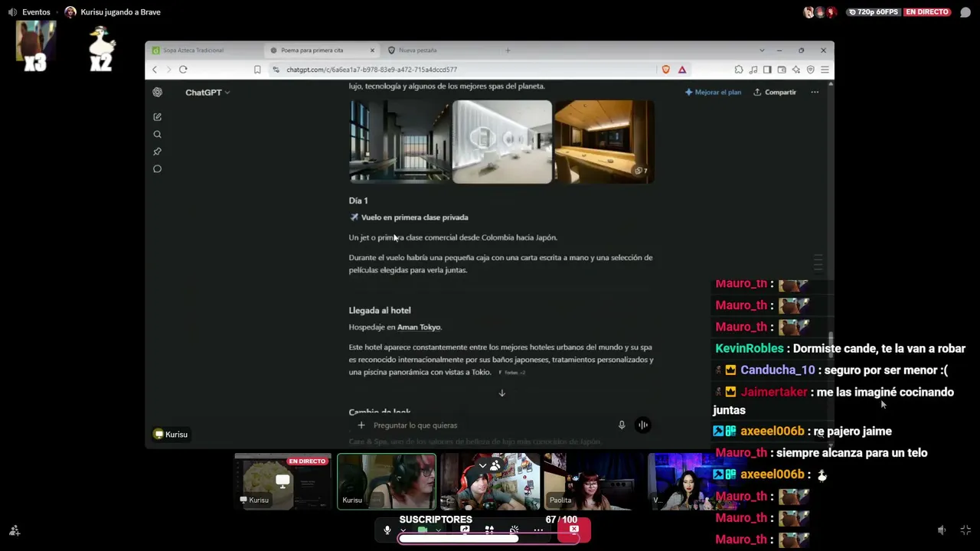
Task: Mute the microphone in call controls
Action: [x=387, y=530]
